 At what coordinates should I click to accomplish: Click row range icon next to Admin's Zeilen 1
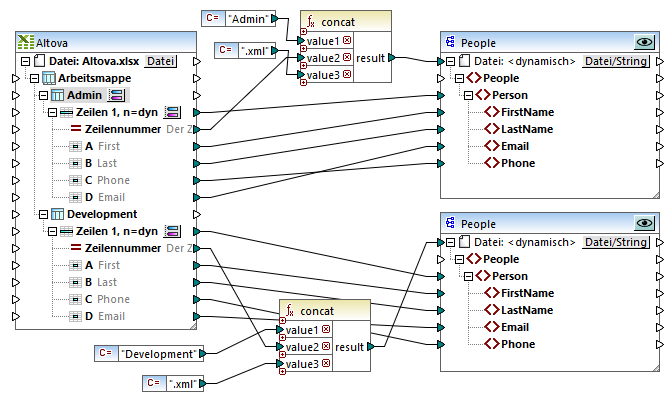click(x=172, y=113)
